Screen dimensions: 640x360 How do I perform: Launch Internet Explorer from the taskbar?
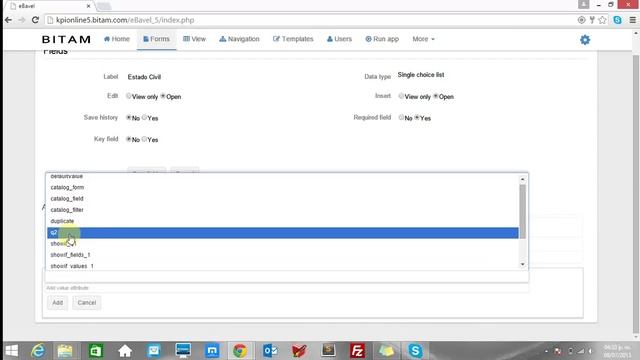[38, 351]
